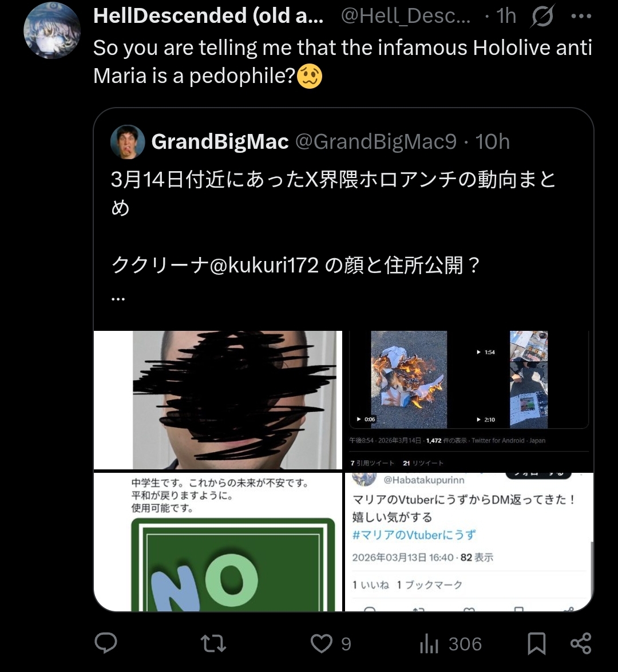Open the share icon
The image size is (618, 672).
coord(581,644)
